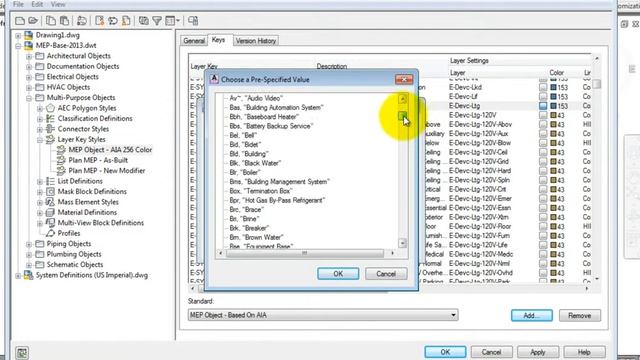
Task: Click the Apply button
Action: (538, 352)
